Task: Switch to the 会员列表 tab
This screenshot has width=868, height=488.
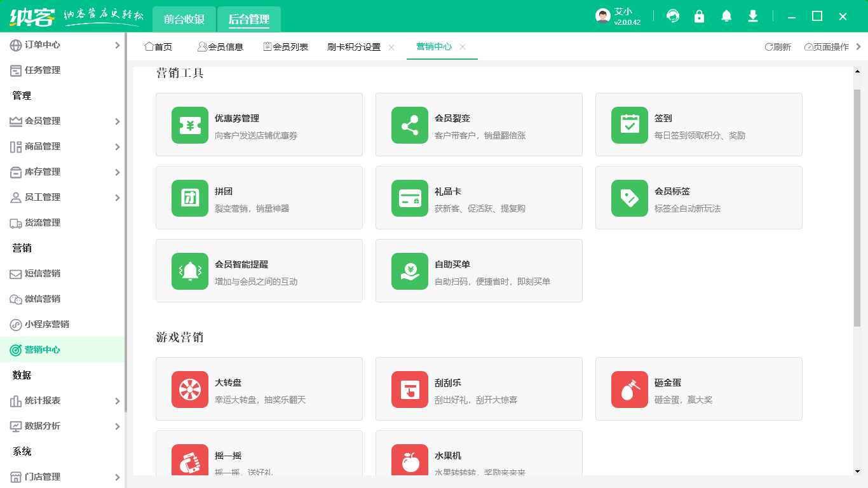Action: pos(286,47)
